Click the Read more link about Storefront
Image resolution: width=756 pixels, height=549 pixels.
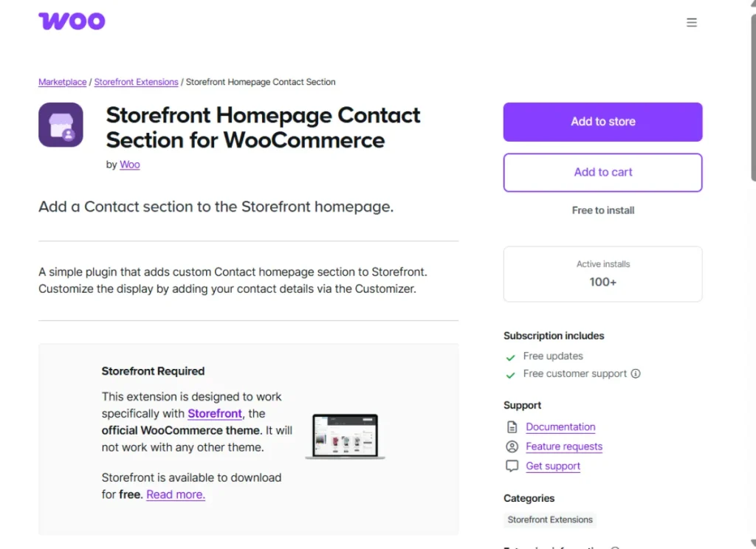[x=176, y=494]
